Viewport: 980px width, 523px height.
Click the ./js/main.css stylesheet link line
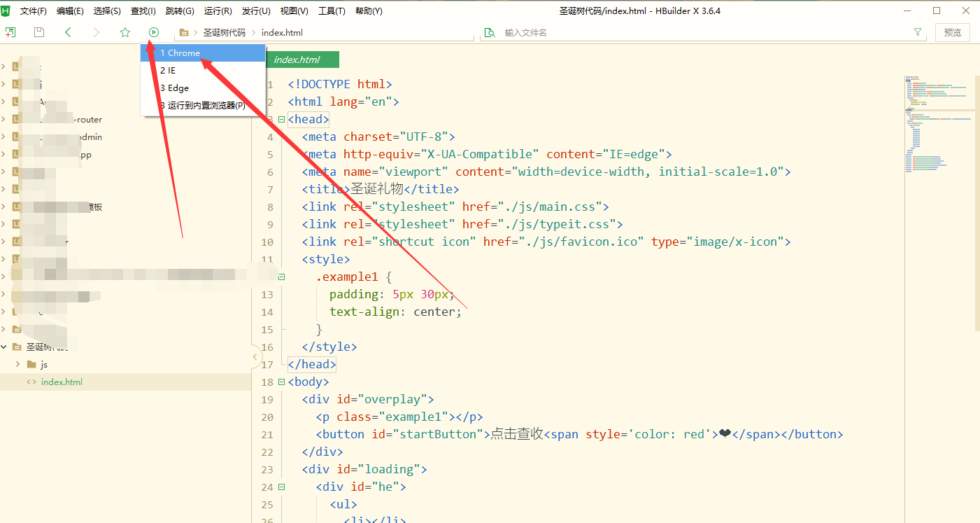tap(455, 207)
